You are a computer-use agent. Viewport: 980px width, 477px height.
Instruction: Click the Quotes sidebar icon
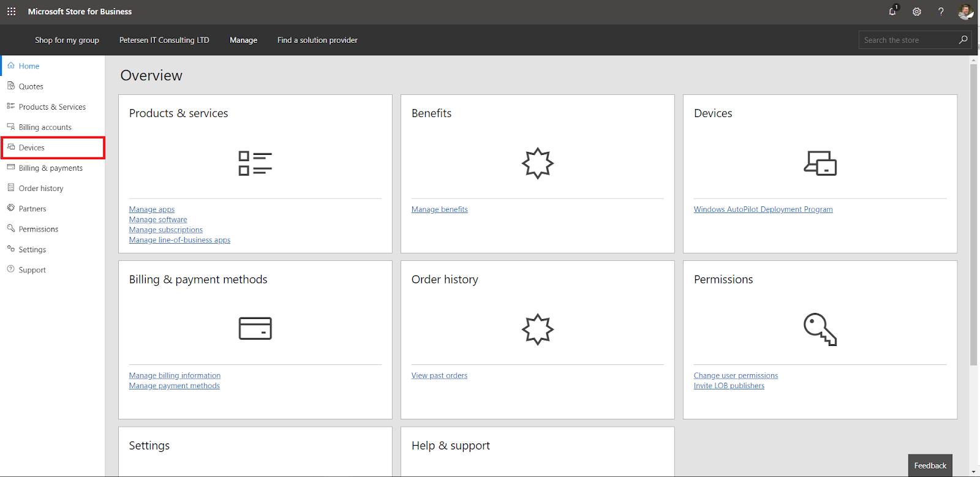click(x=11, y=86)
